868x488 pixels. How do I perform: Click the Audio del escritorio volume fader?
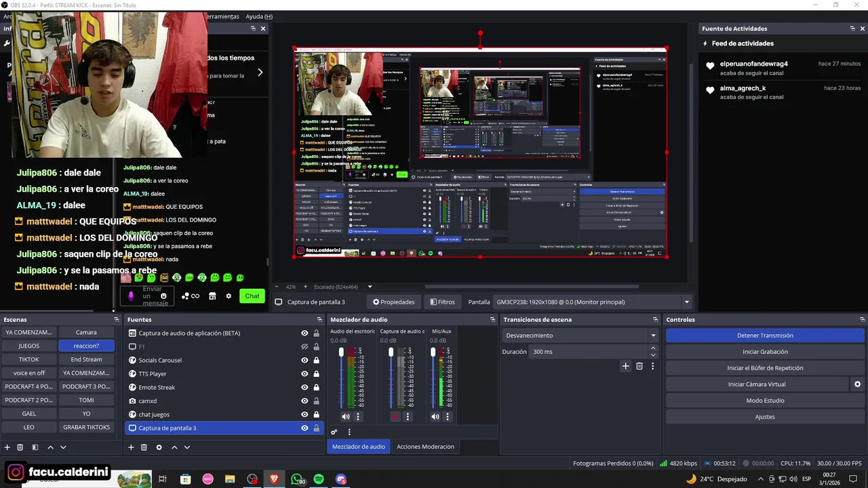(341, 352)
